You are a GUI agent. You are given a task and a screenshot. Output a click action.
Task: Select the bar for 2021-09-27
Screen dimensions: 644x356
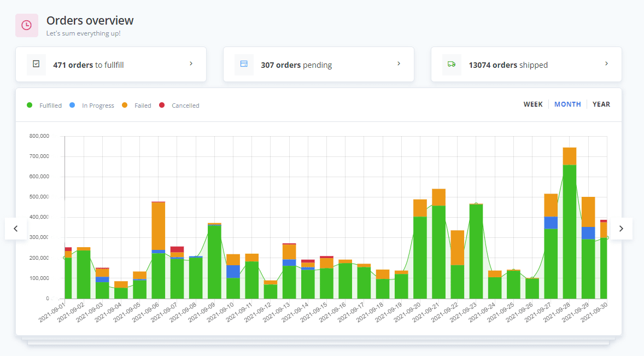pos(551,246)
